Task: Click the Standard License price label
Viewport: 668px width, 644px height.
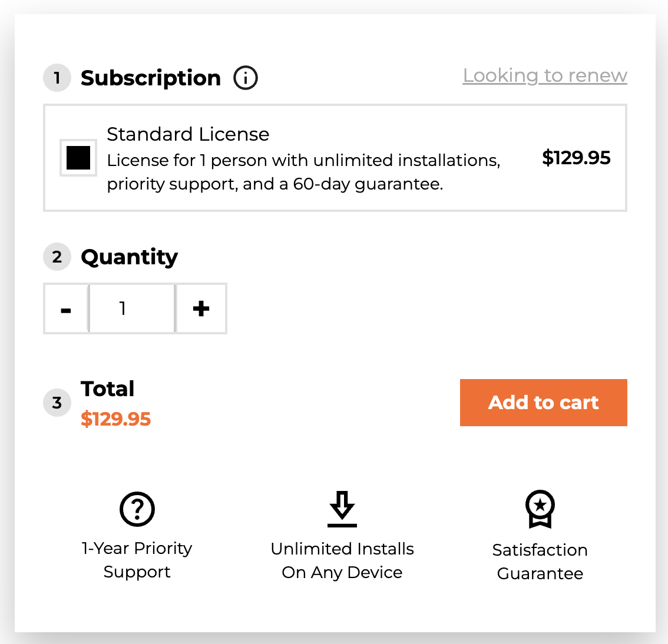Action: [x=576, y=158]
